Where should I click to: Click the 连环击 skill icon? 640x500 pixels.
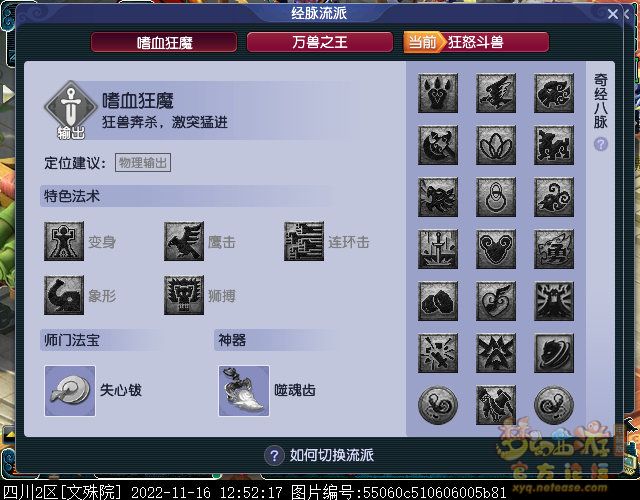pos(304,241)
